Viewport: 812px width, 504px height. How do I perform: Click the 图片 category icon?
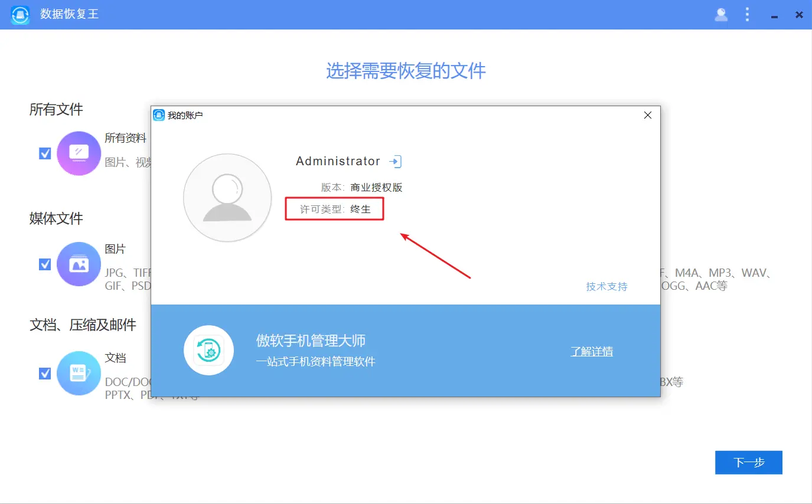pyautogui.click(x=79, y=264)
